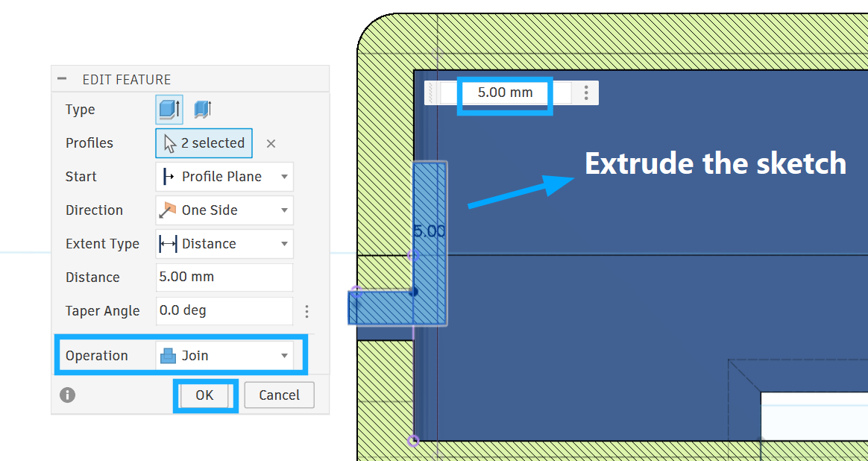The height and width of the screenshot is (461, 868).
Task: Click the 2 selected profiles button
Action: [x=204, y=143]
